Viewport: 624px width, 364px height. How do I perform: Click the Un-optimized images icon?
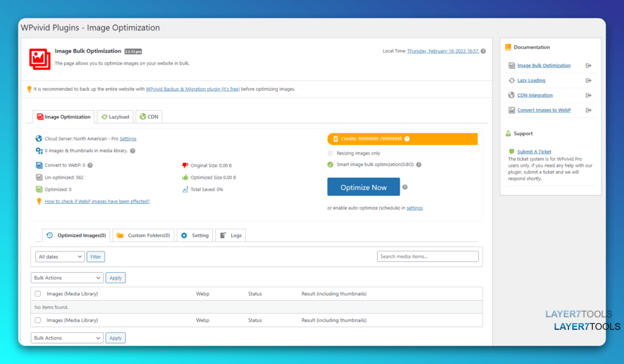click(x=39, y=177)
